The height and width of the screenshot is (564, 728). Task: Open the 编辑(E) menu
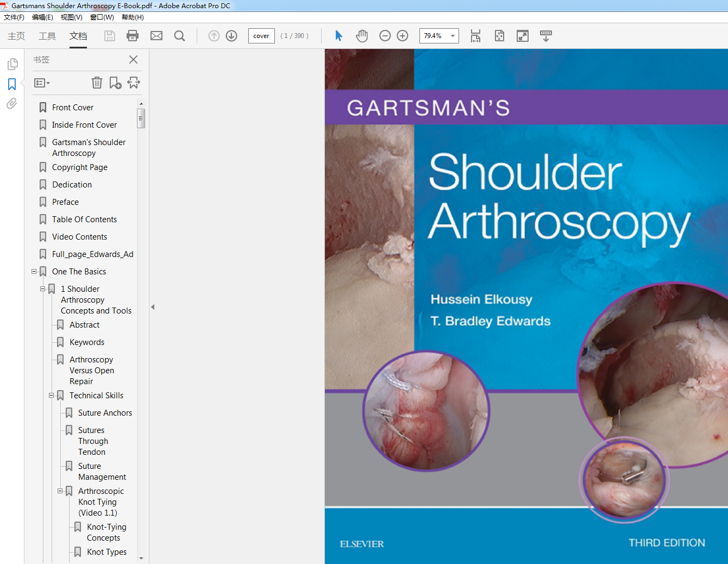(x=42, y=17)
